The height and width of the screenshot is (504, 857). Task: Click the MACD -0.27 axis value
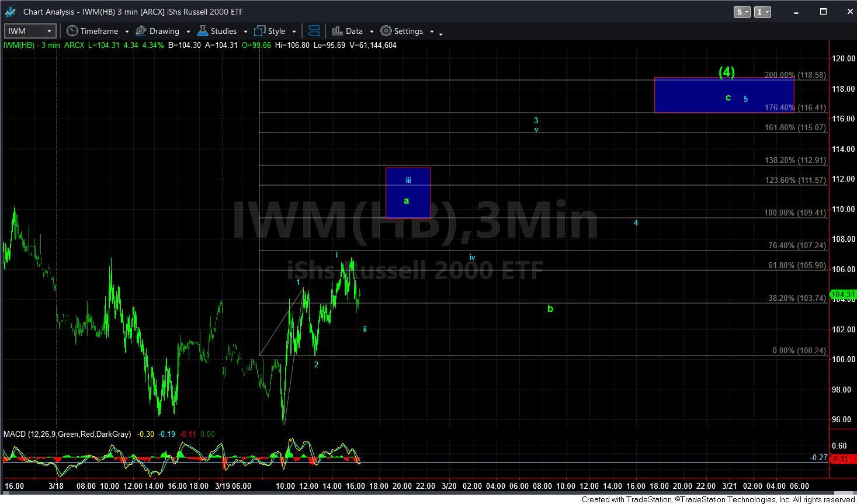(818, 458)
